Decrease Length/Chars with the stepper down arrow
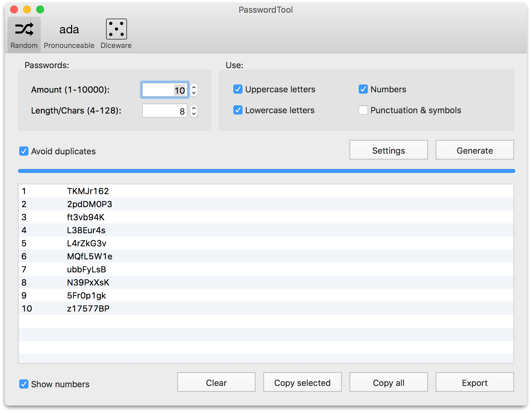 (194, 114)
